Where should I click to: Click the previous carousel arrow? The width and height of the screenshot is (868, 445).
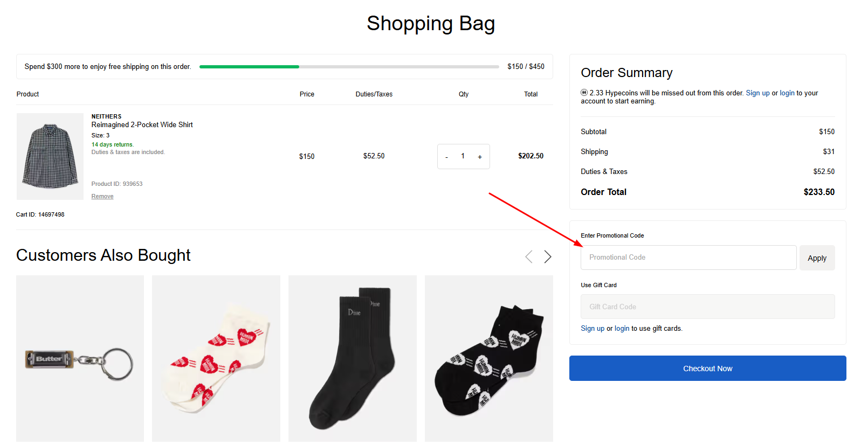tap(529, 257)
